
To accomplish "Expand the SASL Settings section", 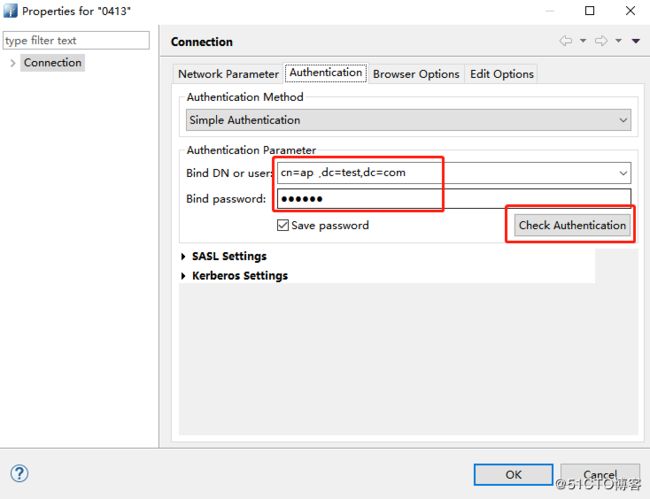I will [183, 257].
